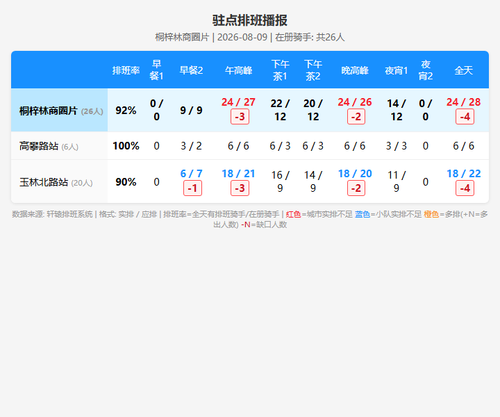The image size is (500, 417).
Task: Click 高攀路站 午高峰 6 / 6 cell
Action: click(x=238, y=146)
